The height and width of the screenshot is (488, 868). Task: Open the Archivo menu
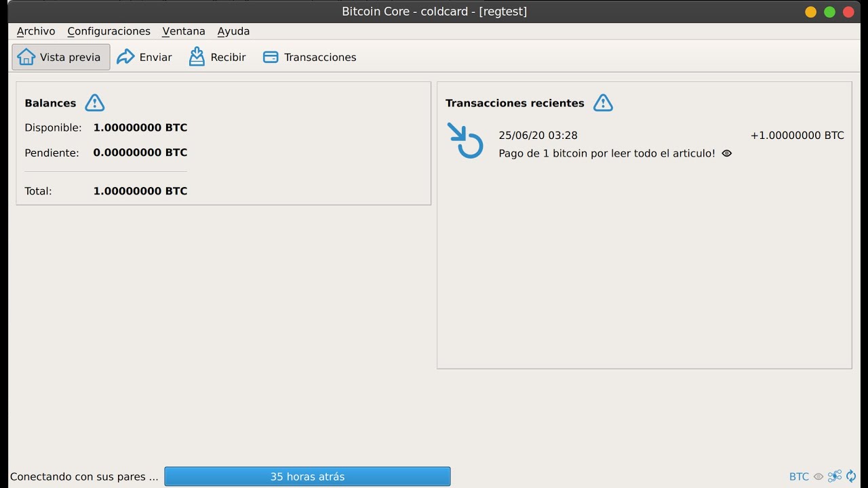36,31
